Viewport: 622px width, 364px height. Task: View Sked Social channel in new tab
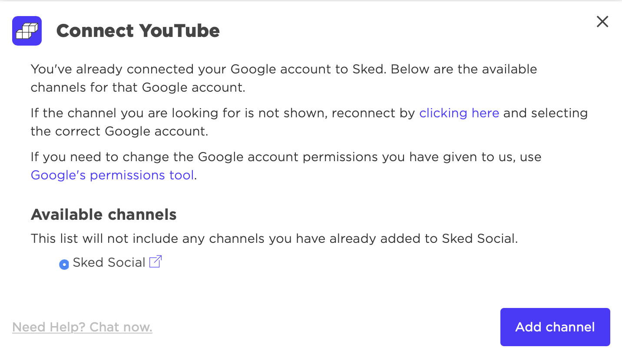[x=155, y=262]
